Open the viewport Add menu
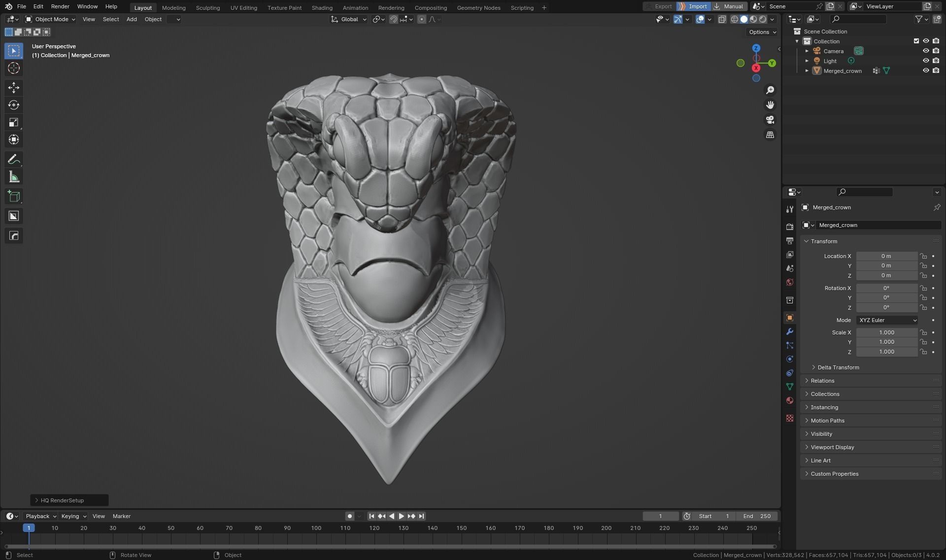The height and width of the screenshot is (560, 946). point(132,19)
